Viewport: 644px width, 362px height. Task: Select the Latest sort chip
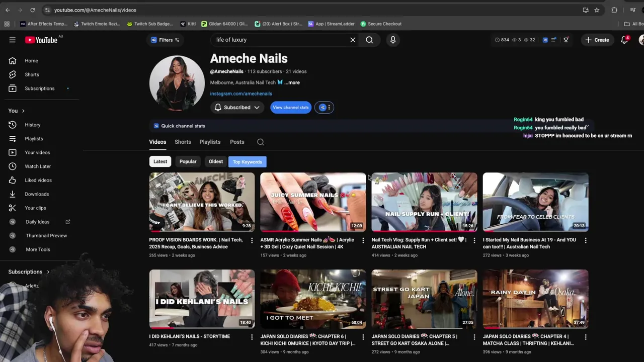click(160, 161)
